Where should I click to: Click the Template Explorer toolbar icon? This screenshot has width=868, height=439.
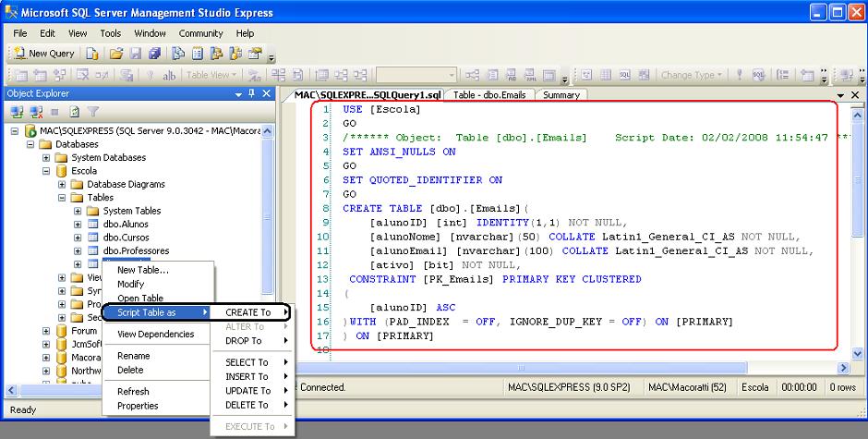coord(235,54)
